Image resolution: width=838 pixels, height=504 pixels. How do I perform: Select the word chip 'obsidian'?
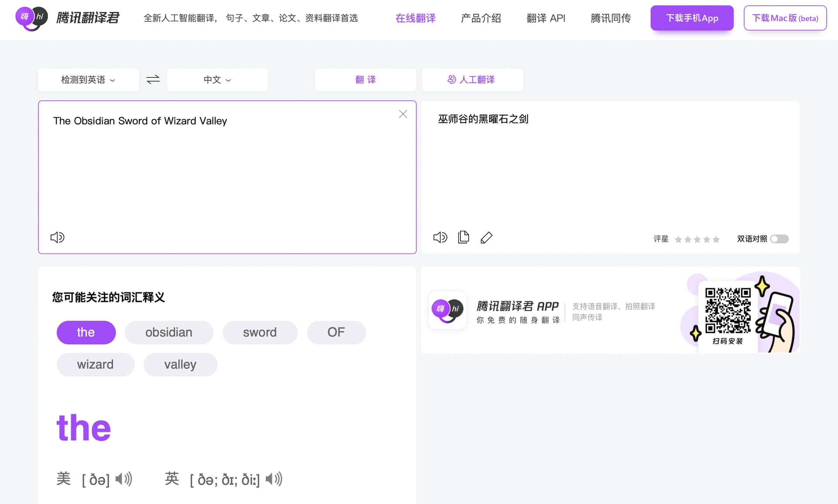pyautogui.click(x=169, y=332)
